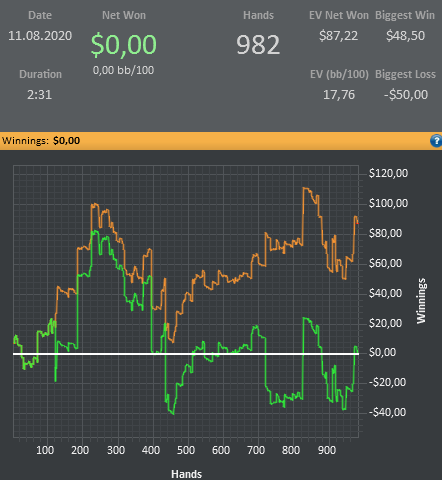This screenshot has width=442, height=480.
Task: Click the 400 tick on hands axis
Action: (x=151, y=450)
